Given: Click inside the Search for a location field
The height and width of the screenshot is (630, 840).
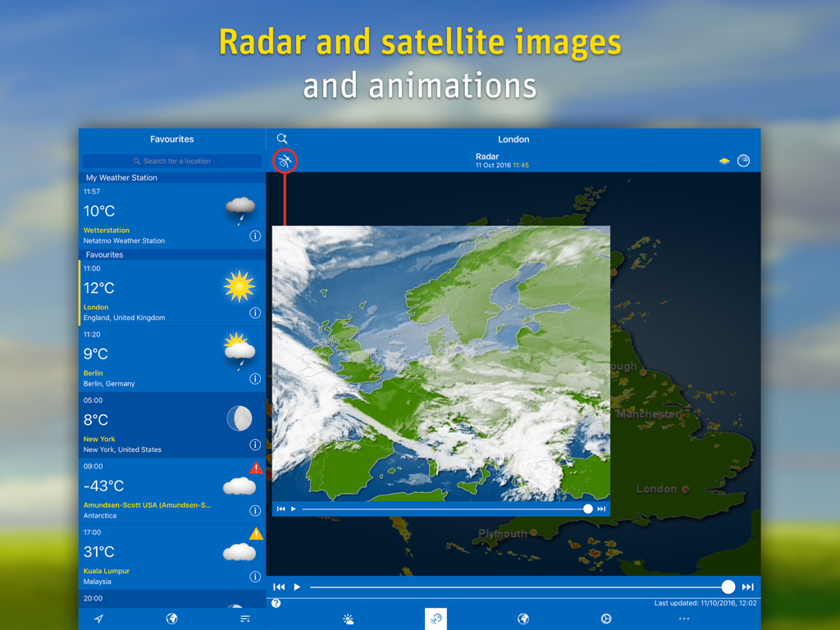Looking at the screenshot, I should click(x=171, y=160).
